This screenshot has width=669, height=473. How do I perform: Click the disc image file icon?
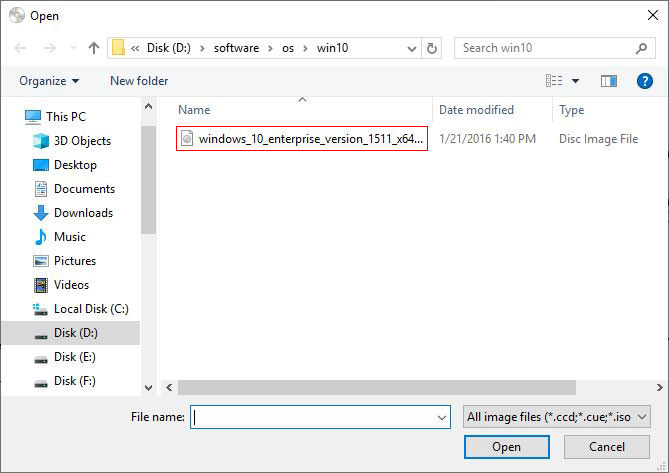pos(187,139)
